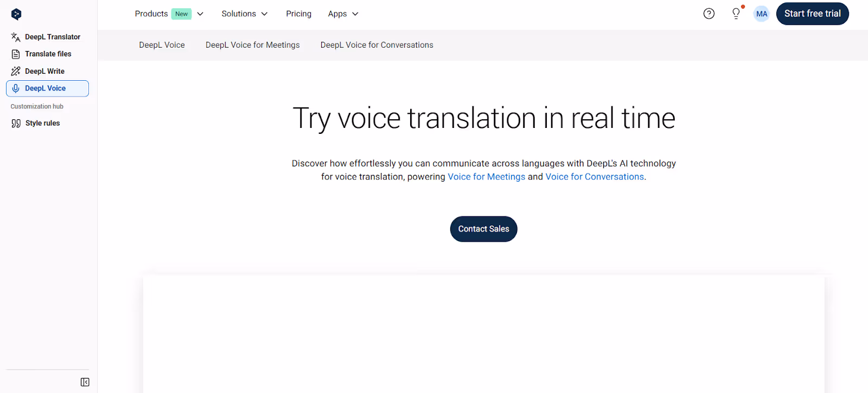The image size is (868, 393).
Task: Click the DeepL Write pen icon
Action: pyautogui.click(x=16, y=71)
